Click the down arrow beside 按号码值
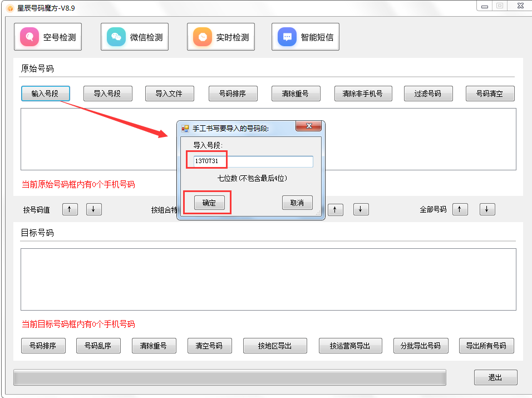 pyautogui.click(x=93, y=209)
